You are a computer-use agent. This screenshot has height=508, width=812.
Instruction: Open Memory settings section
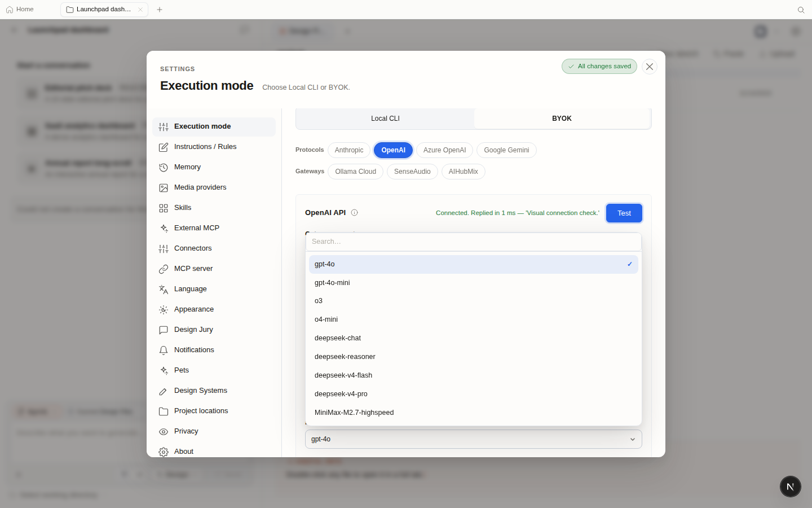(x=214, y=167)
